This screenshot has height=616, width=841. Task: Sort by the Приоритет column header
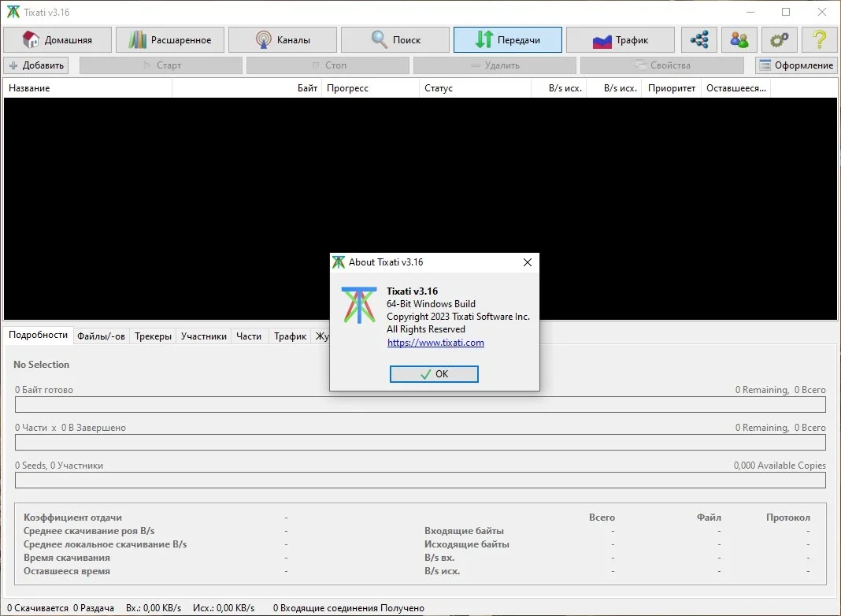[x=672, y=88]
